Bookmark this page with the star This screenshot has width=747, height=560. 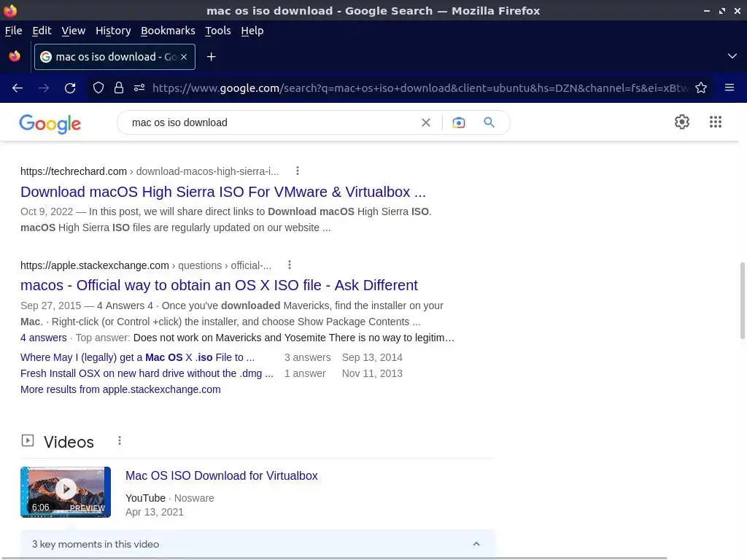point(701,87)
